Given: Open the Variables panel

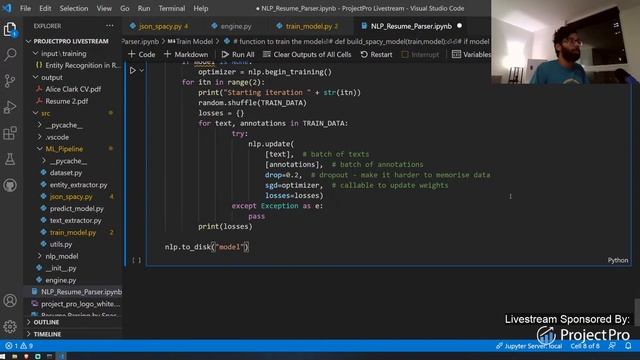Looking at the screenshot, I should [471, 54].
